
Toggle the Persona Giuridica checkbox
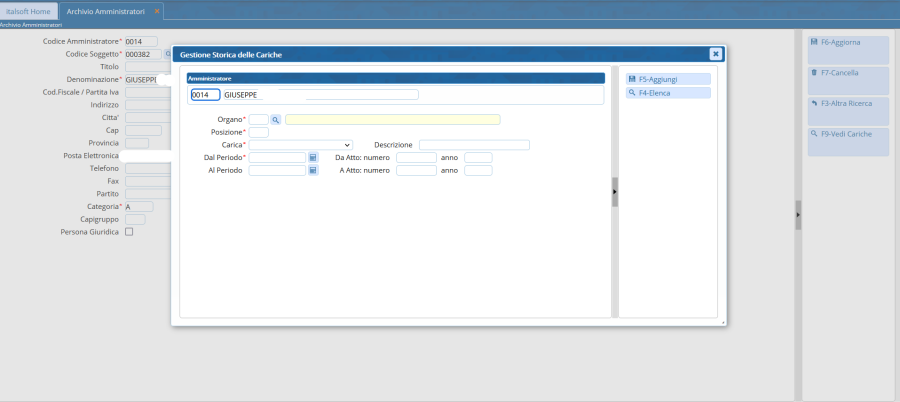coord(129,232)
